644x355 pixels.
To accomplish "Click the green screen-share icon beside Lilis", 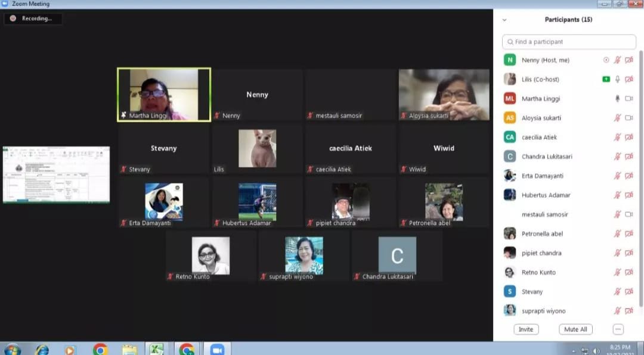I will tap(606, 79).
